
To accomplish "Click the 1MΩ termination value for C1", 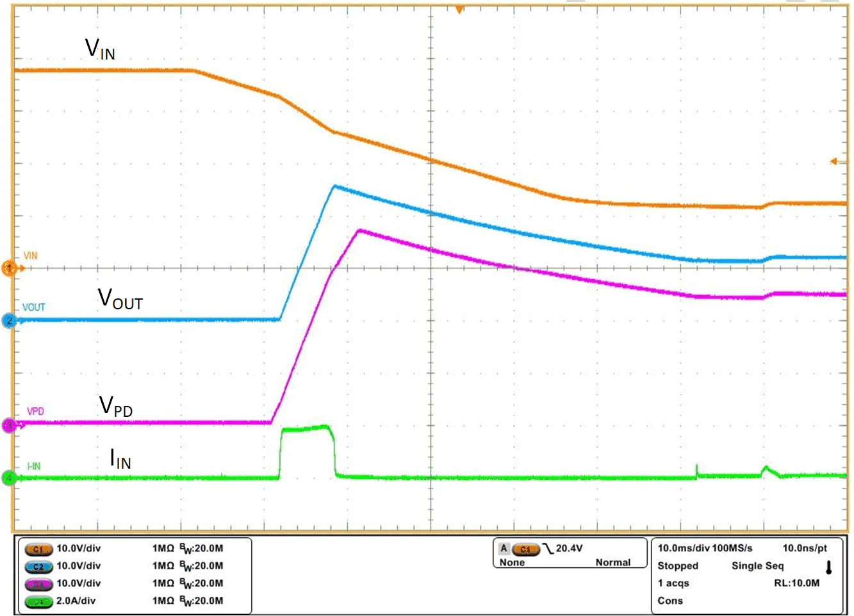I will (x=163, y=548).
